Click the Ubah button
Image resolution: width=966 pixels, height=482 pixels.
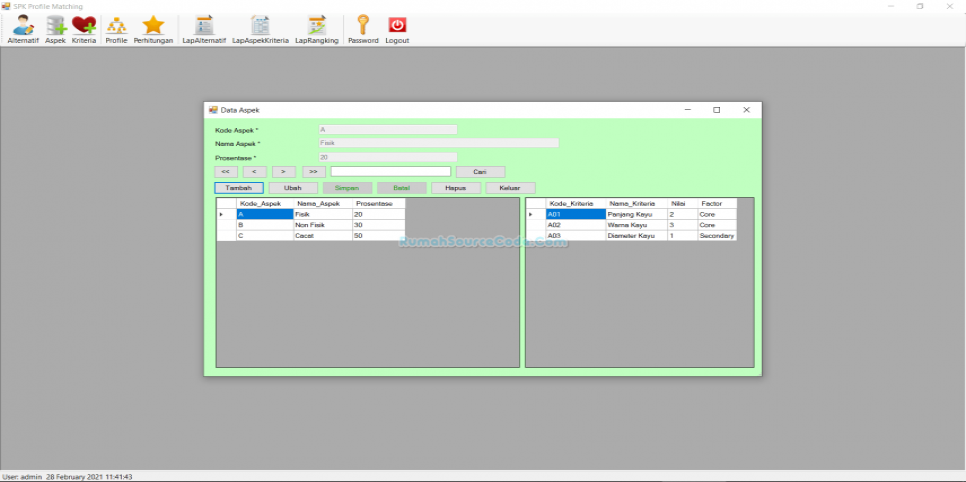coord(293,188)
